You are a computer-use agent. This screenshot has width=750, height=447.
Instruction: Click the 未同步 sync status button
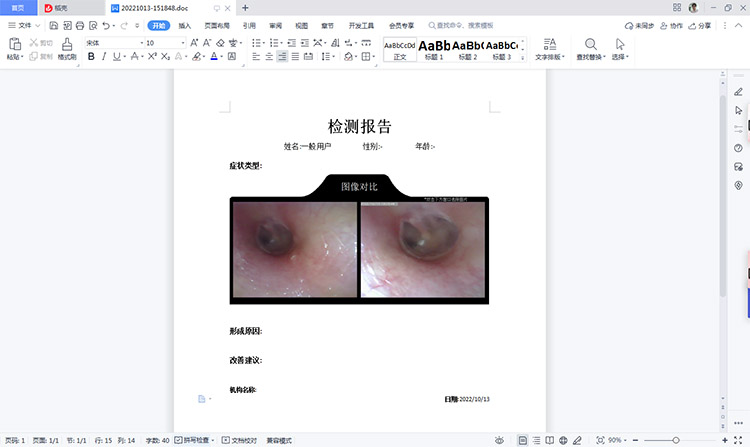(639, 26)
